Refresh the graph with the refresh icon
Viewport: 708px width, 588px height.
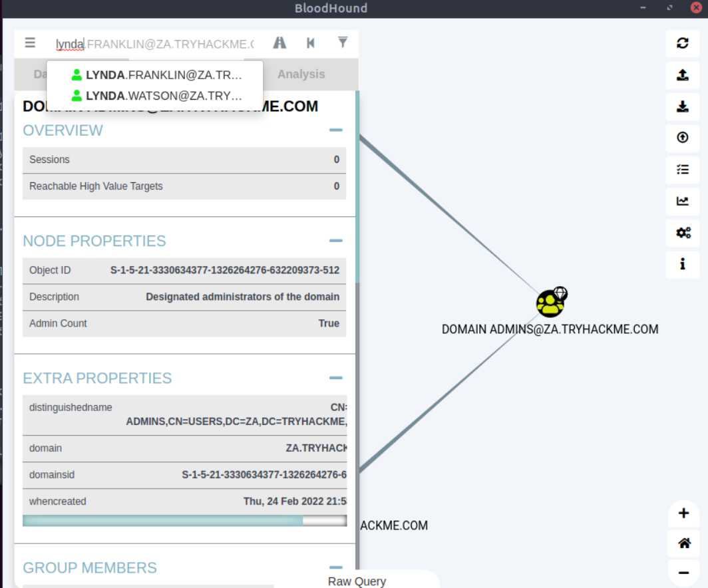[682, 43]
